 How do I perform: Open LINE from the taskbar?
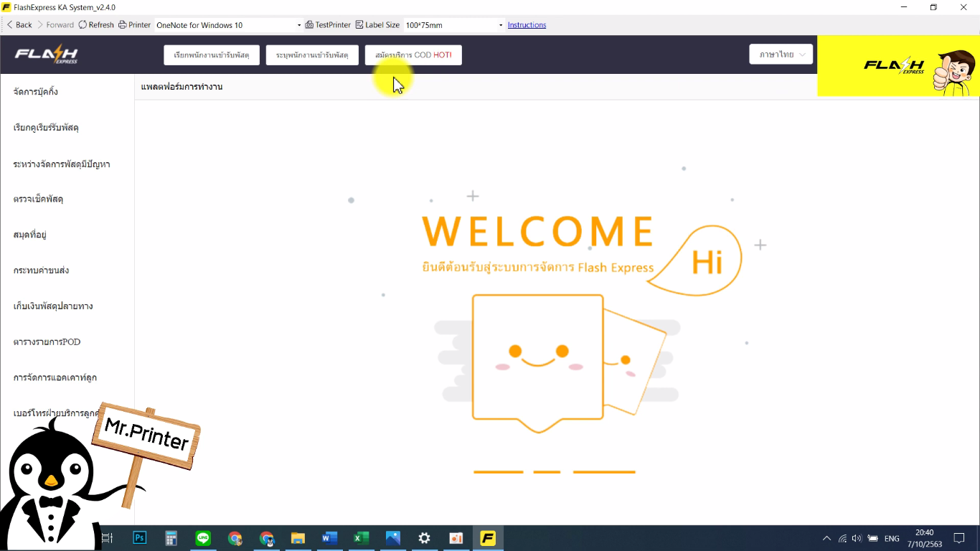pos(203,538)
